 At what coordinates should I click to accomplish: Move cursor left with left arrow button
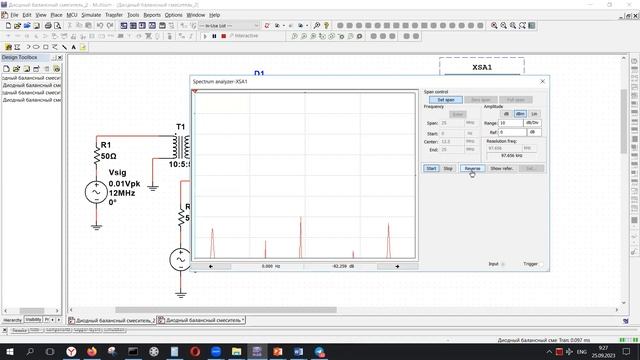tap(211, 267)
